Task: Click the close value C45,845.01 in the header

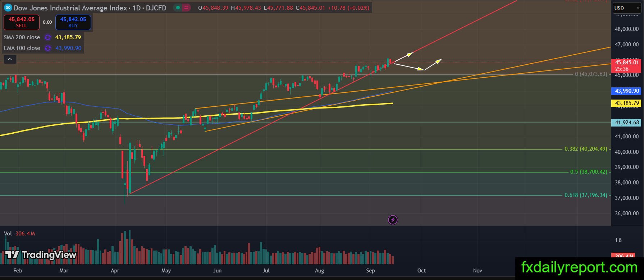Action: tap(310, 8)
